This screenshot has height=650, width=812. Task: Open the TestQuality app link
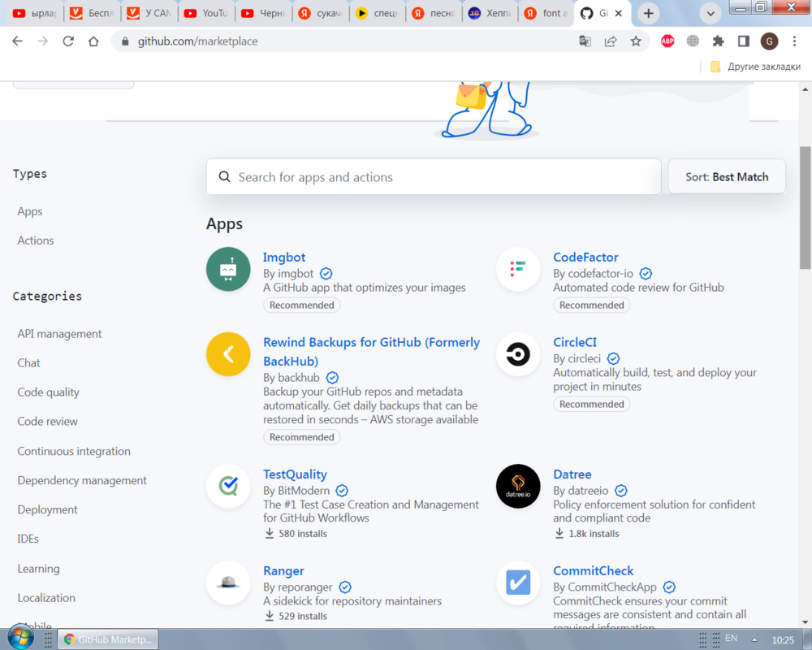click(296, 474)
